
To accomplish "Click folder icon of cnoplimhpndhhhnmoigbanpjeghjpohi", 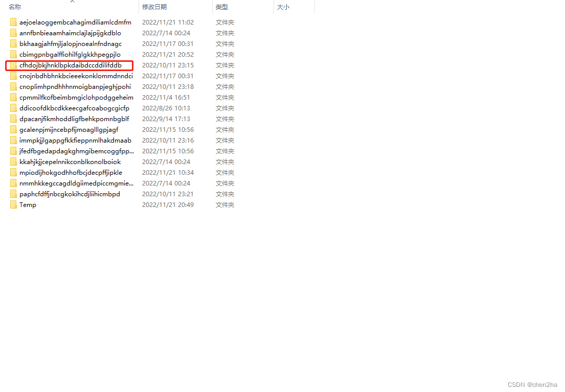I will 13,87.
